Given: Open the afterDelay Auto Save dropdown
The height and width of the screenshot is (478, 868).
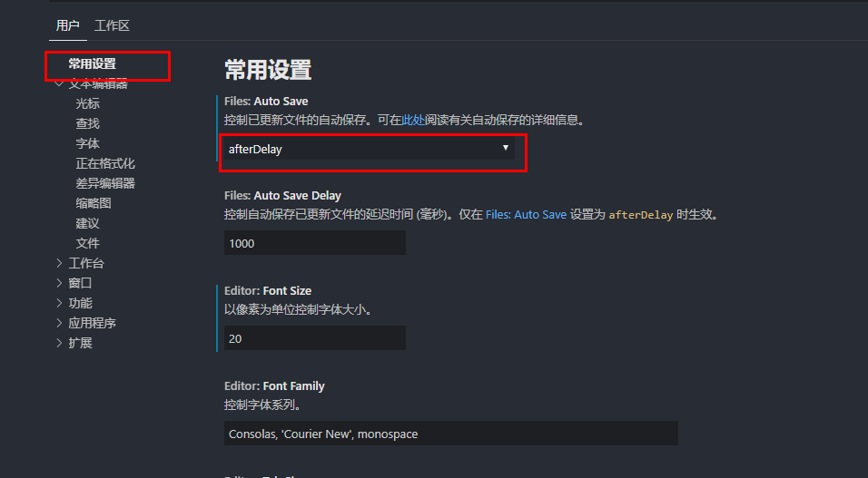Looking at the screenshot, I should (x=370, y=149).
